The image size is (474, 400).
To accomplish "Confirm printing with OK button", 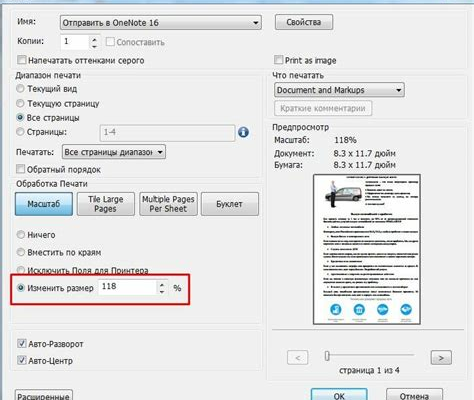I will (339, 395).
